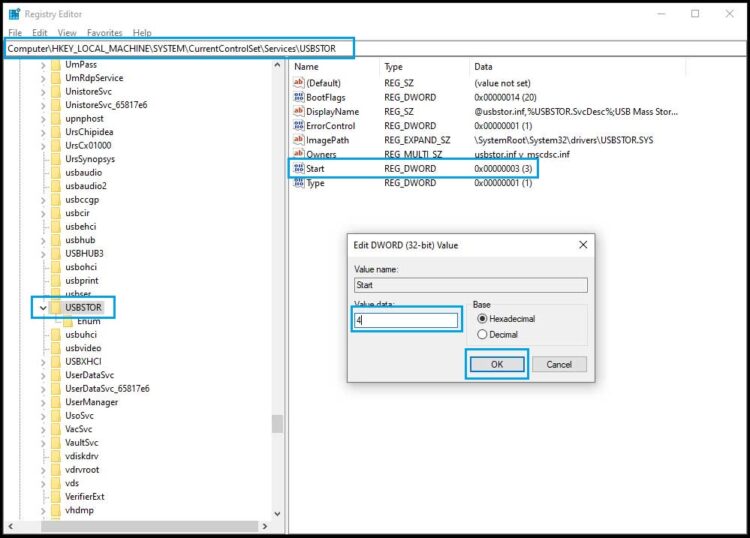The image size is (750, 538).
Task: Open the Edit menu
Action: (40, 33)
